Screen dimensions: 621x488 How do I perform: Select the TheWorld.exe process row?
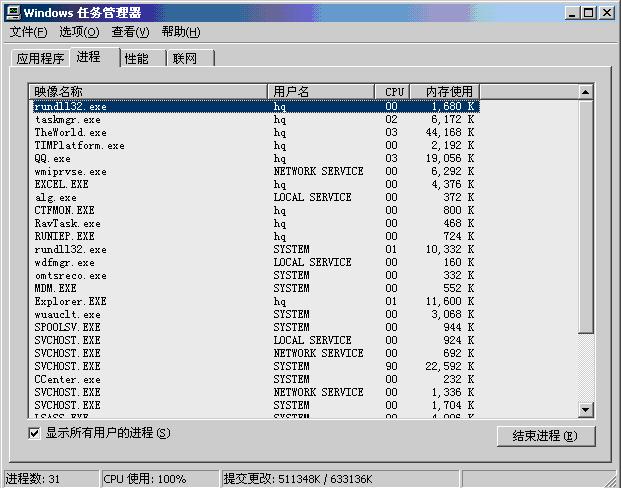tap(255, 133)
